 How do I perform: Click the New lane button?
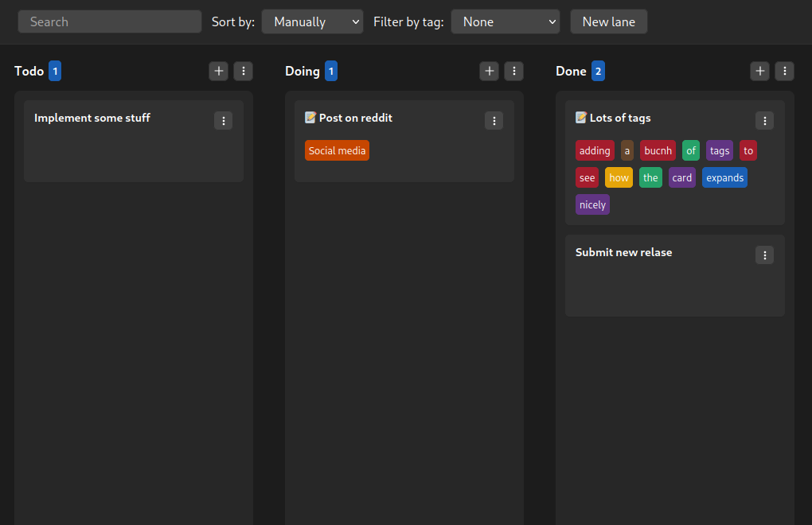click(609, 22)
